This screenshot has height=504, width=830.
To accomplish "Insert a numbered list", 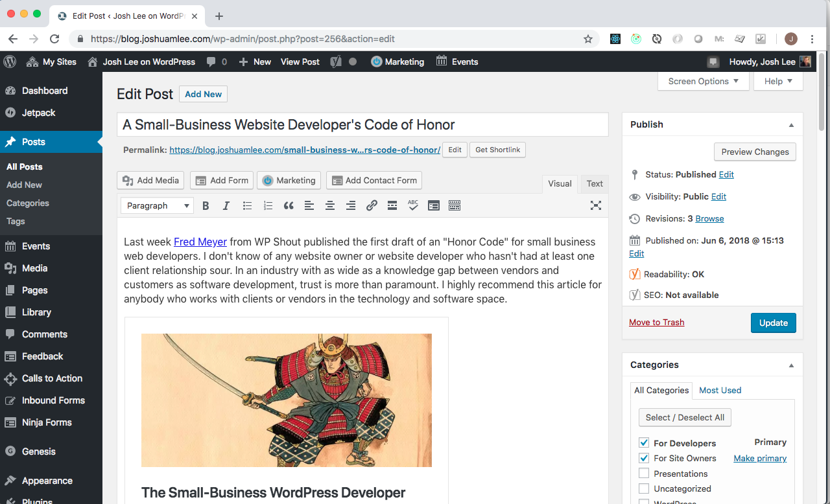I will [268, 205].
